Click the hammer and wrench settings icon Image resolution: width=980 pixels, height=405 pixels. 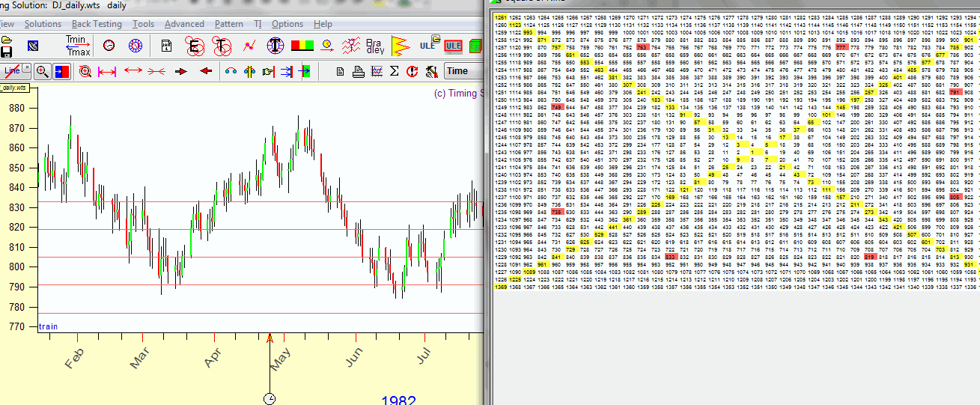point(430,71)
